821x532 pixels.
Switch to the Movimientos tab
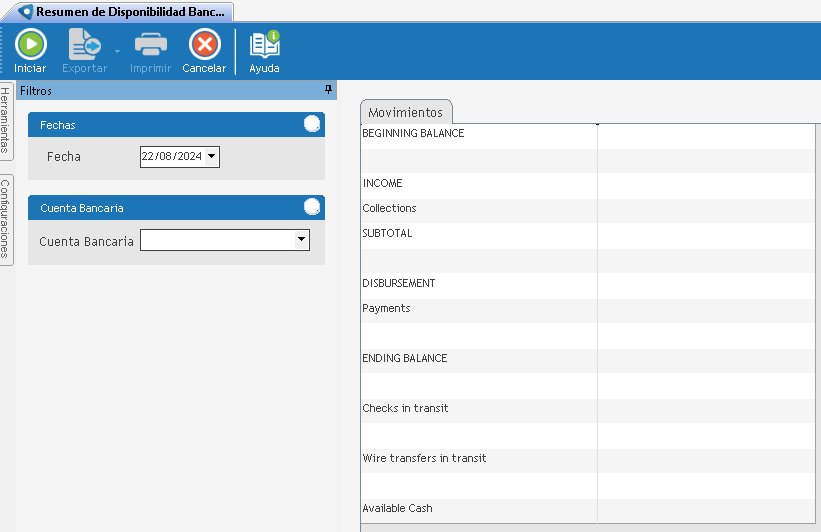pyautogui.click(x=406, y=112)
